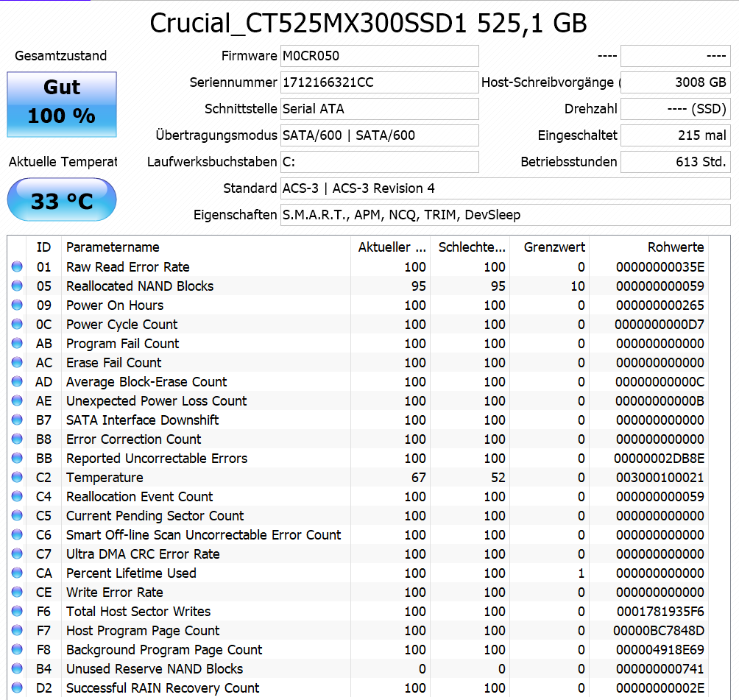
Task: Select raw value 000004918E69
Action: pos(660,649)
